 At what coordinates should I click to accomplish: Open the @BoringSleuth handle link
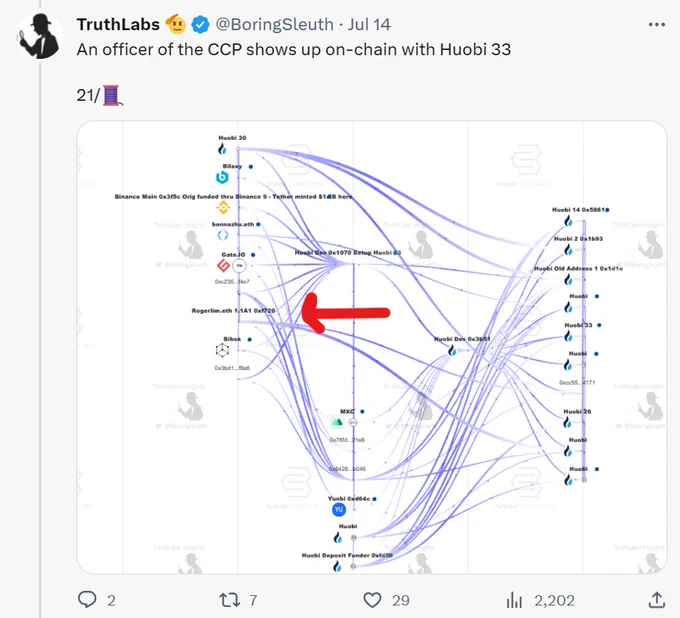(x=275, y=24)
